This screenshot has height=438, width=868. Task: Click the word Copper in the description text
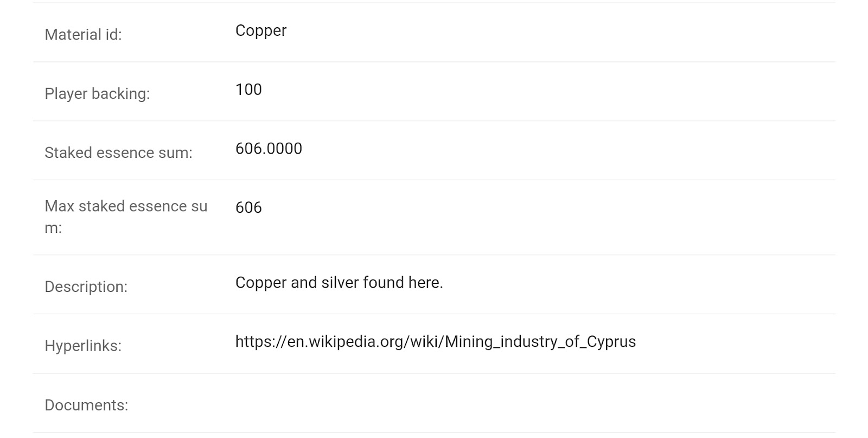(x=260, y=283)
